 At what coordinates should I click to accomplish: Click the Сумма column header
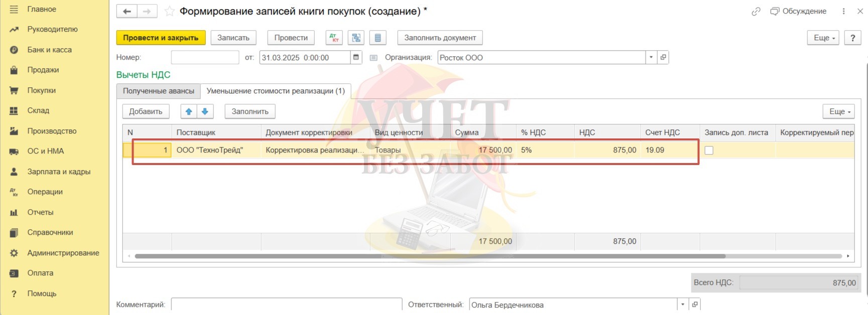click(483, 132)
